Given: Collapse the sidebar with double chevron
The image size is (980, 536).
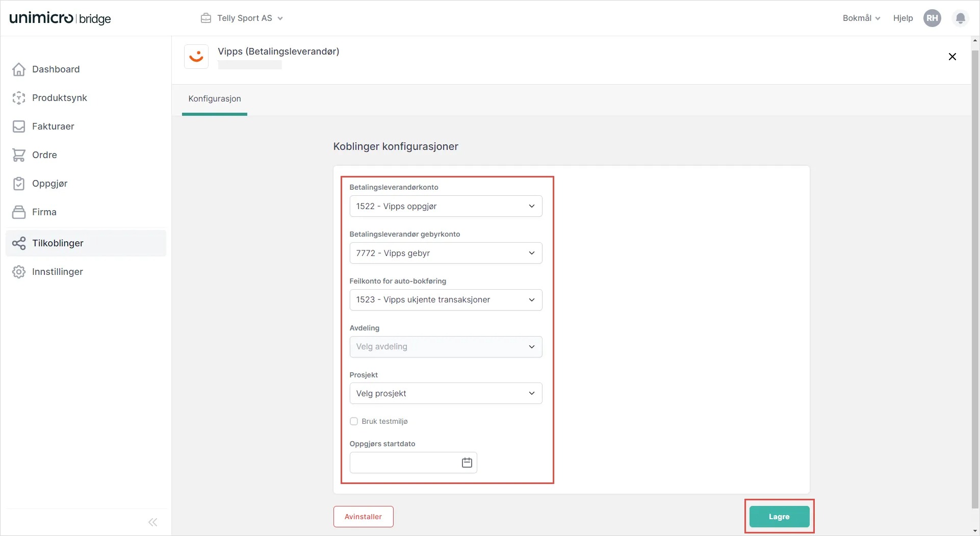Looking at the screenshot, I should (153, 522).
